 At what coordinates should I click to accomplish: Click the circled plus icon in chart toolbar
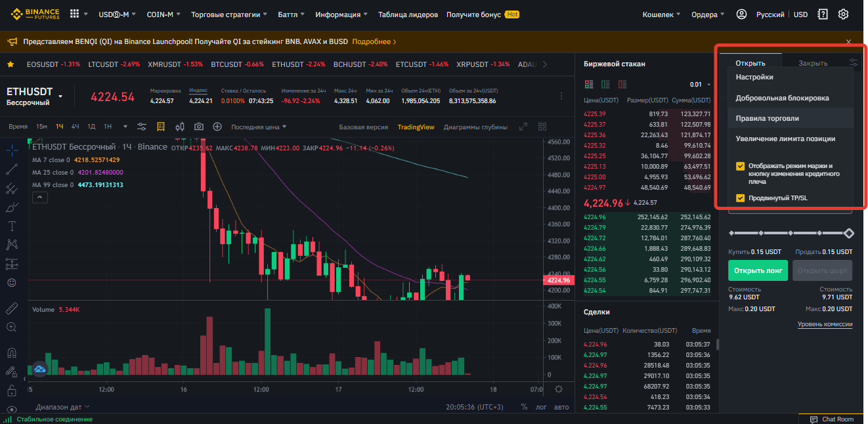tap(217, 127)
